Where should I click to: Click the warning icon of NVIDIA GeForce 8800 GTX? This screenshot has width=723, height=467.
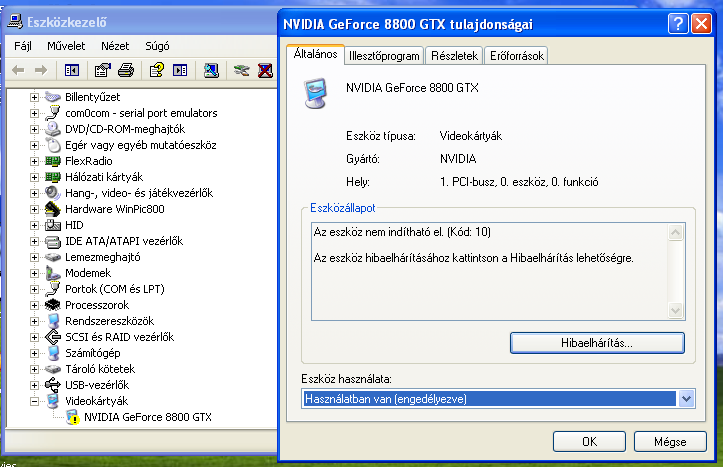point(73,417)
